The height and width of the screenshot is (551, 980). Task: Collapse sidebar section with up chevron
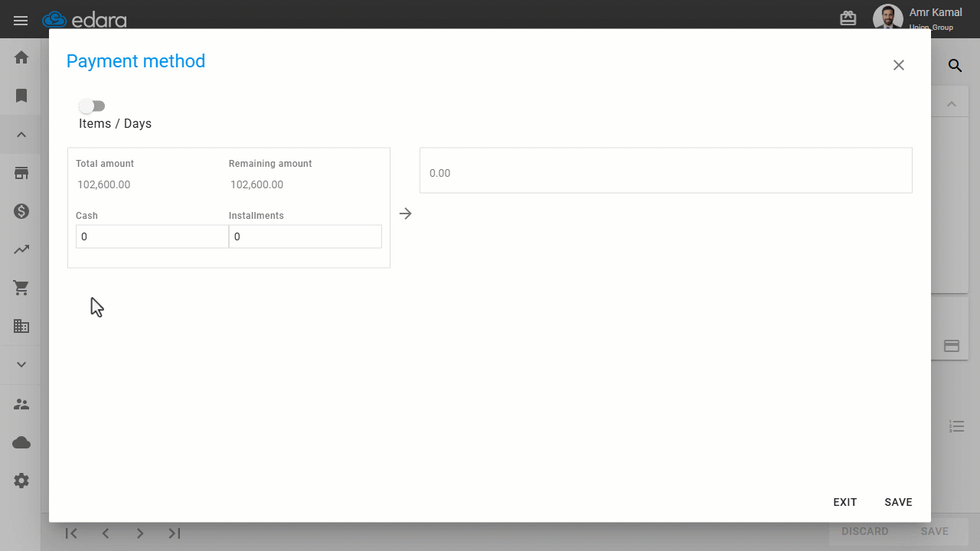click(x=21, y=135)
